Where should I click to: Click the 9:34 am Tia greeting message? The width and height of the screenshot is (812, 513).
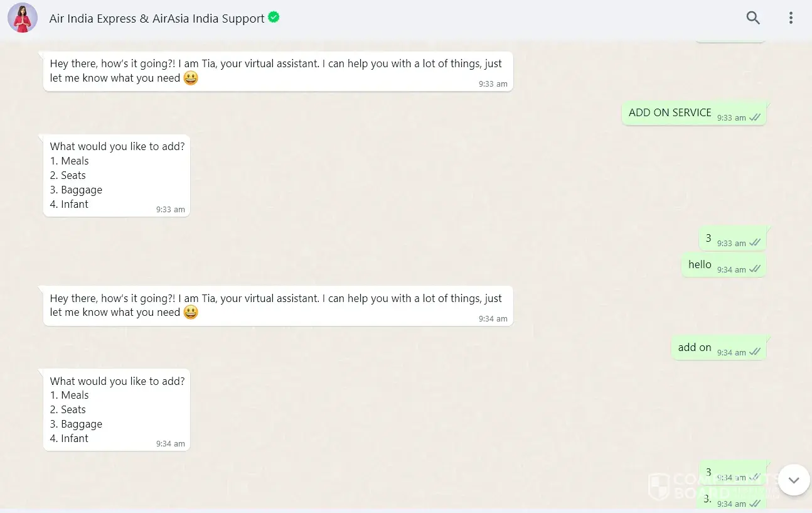[278, 306]
